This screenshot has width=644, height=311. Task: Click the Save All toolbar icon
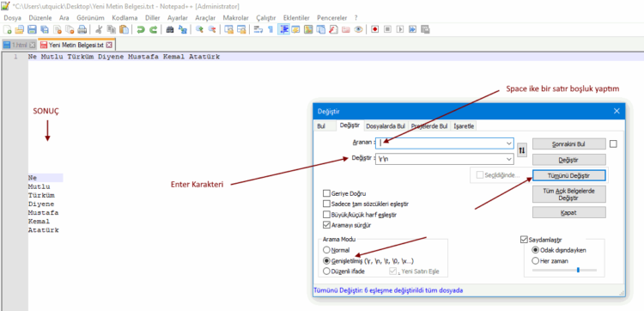click(x=45, y=29)
